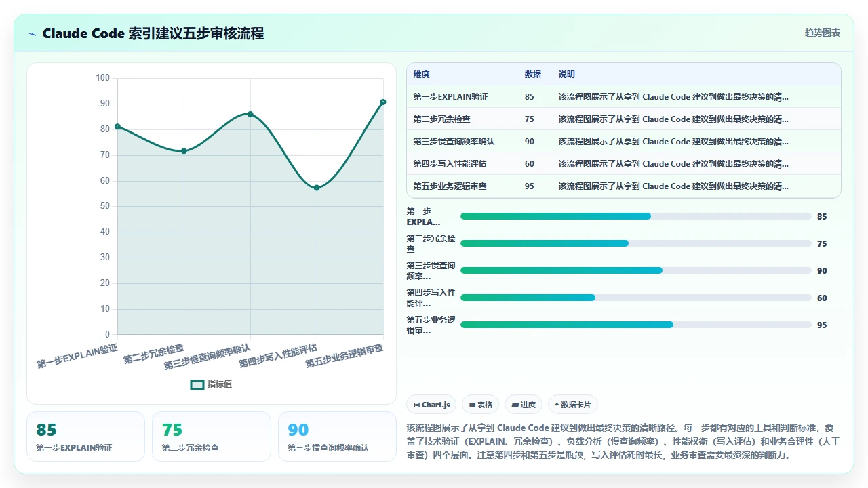Click the progress bar valued 95
The width and height of the screenshot is (868, 488).
(x=636, y=325)
